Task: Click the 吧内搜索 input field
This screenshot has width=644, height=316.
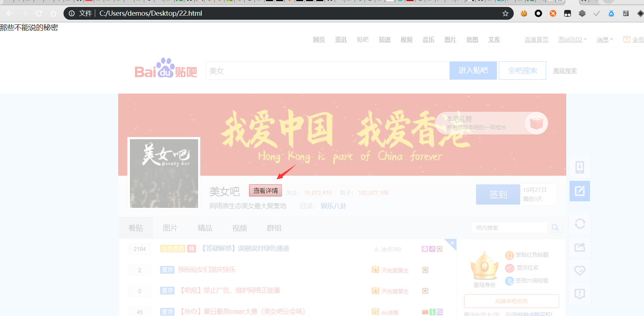Action: click(510, 228)
